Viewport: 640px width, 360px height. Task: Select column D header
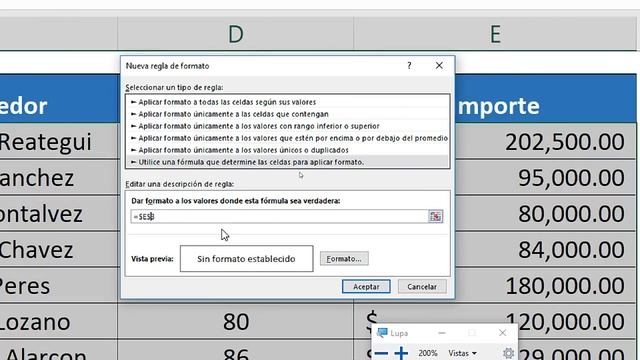[x=236, y=34]
